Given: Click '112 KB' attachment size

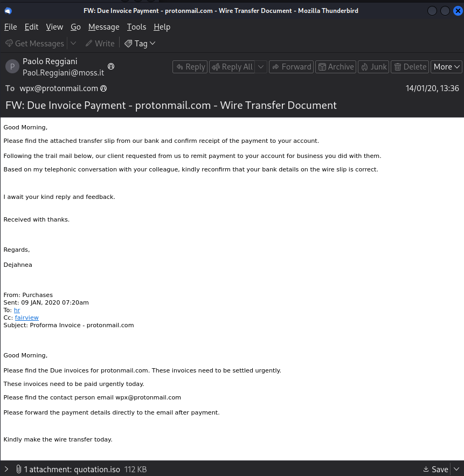Looking at the screenshot, I should [x=135, y=470].
